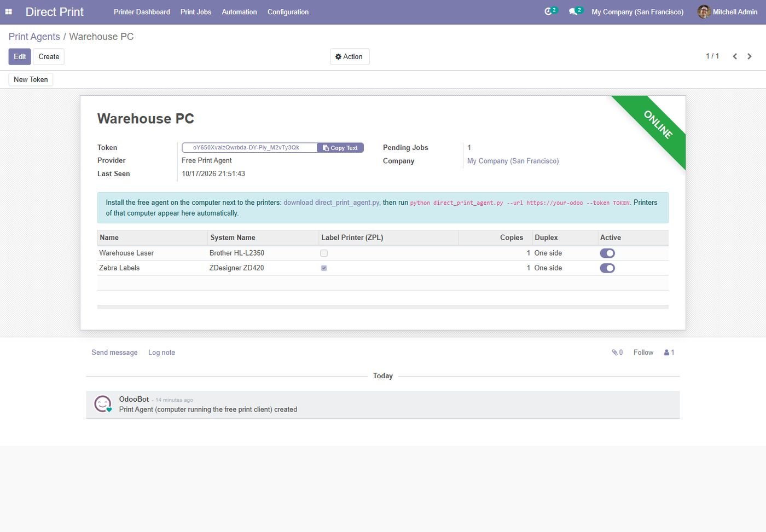Open the Print Jobs menu

click(196, 12)
